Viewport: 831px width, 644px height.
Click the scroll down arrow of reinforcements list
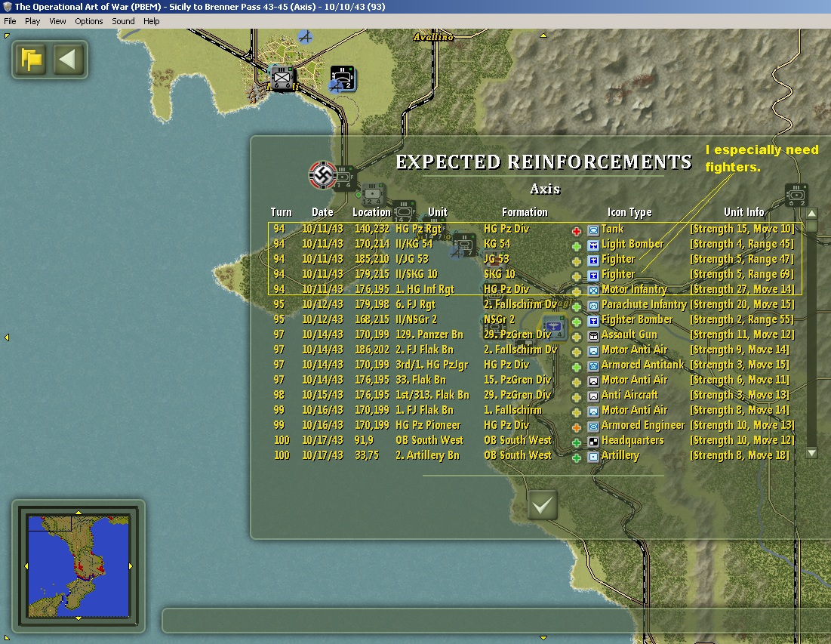(x=811, y=453)
